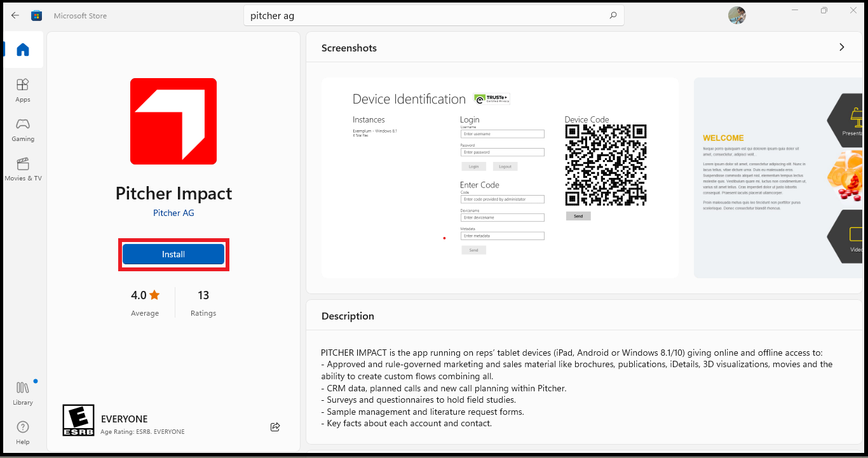Open the Device Identification screenshot
The image size is (868, 458).
500,178
